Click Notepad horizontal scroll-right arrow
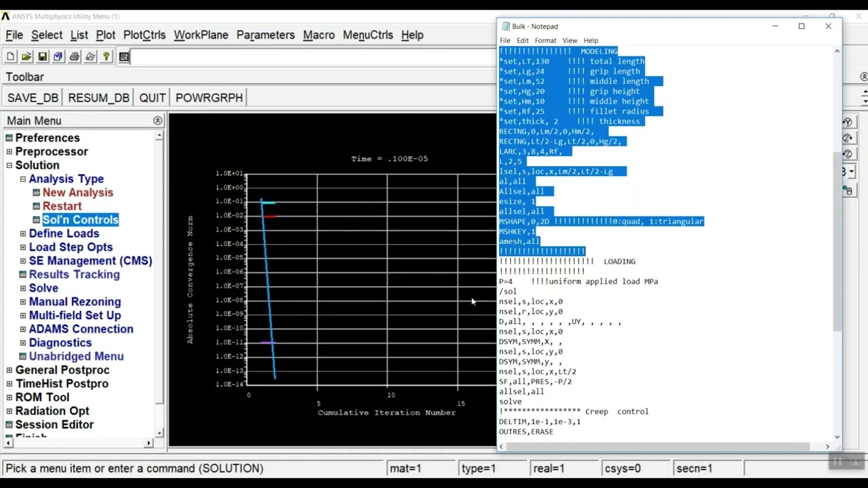This screenshot has height=488, width=868. [827, 447]
